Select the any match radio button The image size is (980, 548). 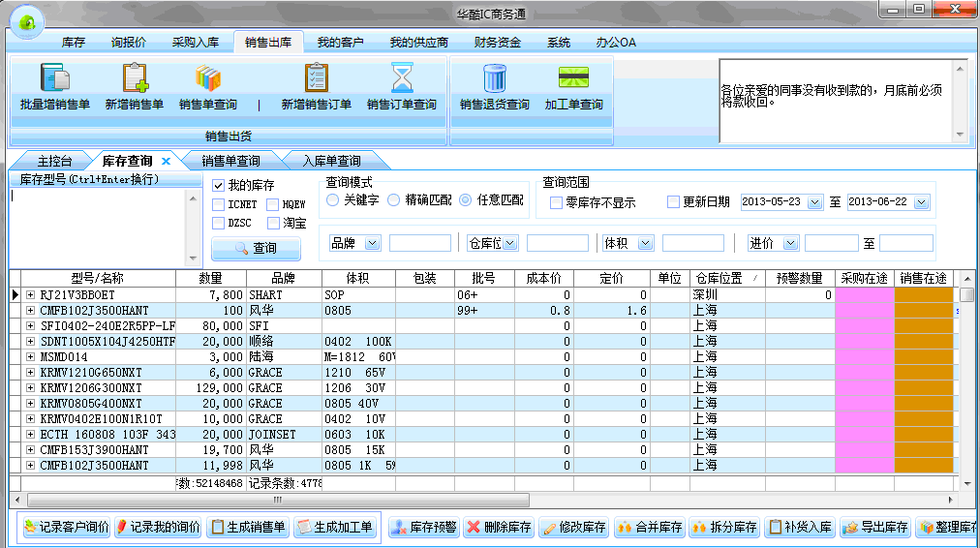(465, 200)
